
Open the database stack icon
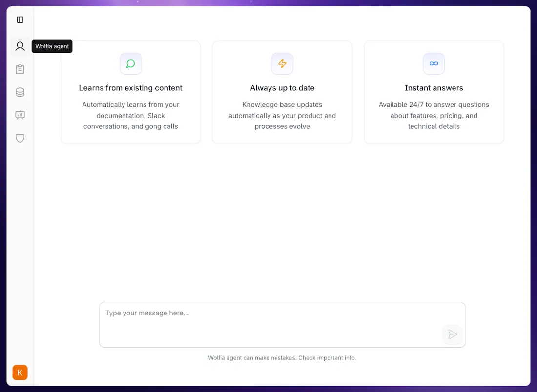pos(20,92)
